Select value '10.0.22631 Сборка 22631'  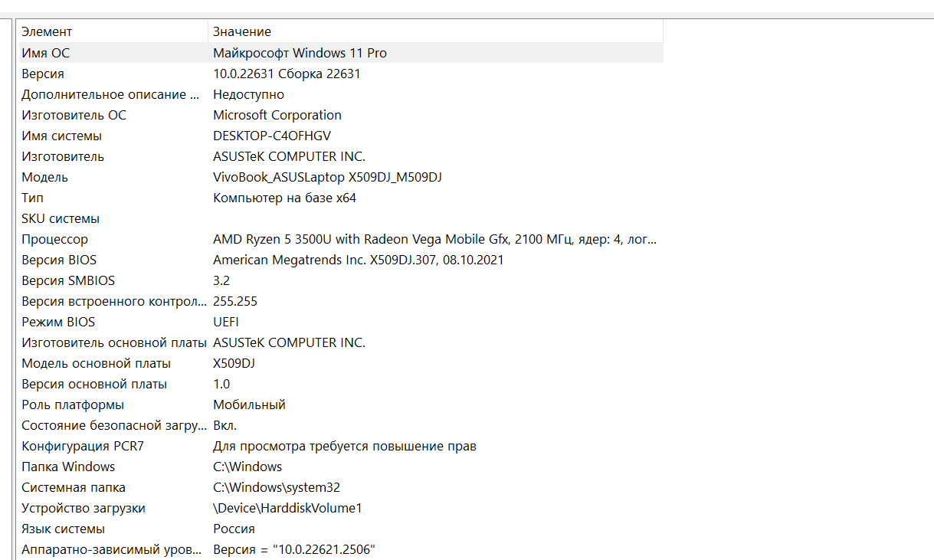287,74
